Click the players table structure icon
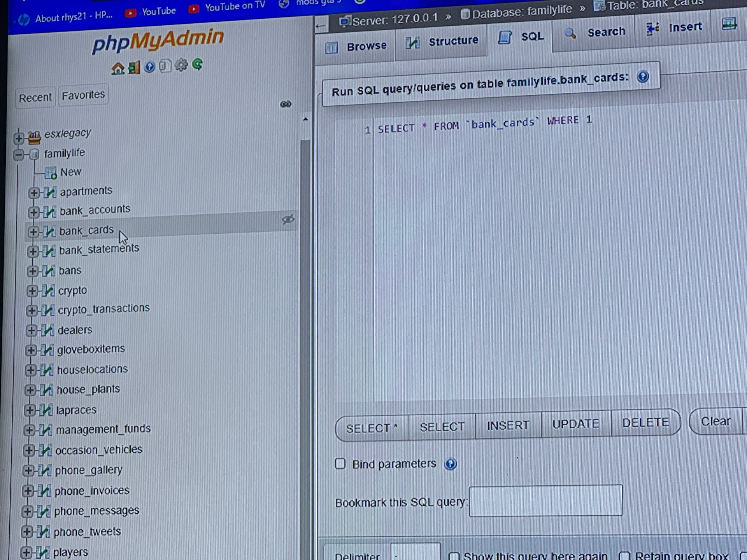The height and width of the screenshot is (560, 747). point(42,552)
